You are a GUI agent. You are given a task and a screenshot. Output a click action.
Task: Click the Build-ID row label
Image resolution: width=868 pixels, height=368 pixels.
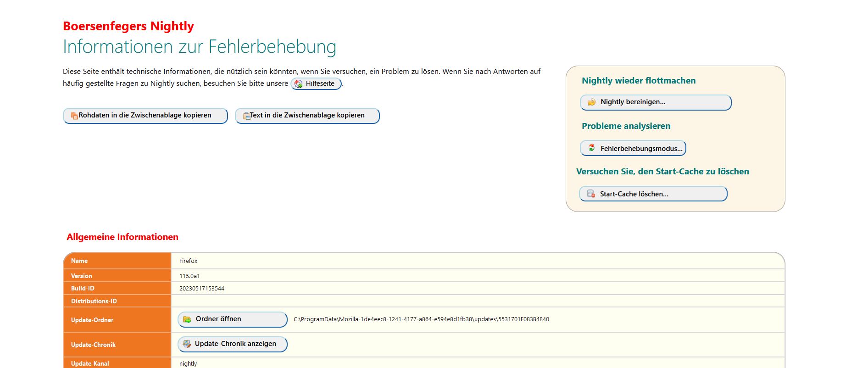83,288
